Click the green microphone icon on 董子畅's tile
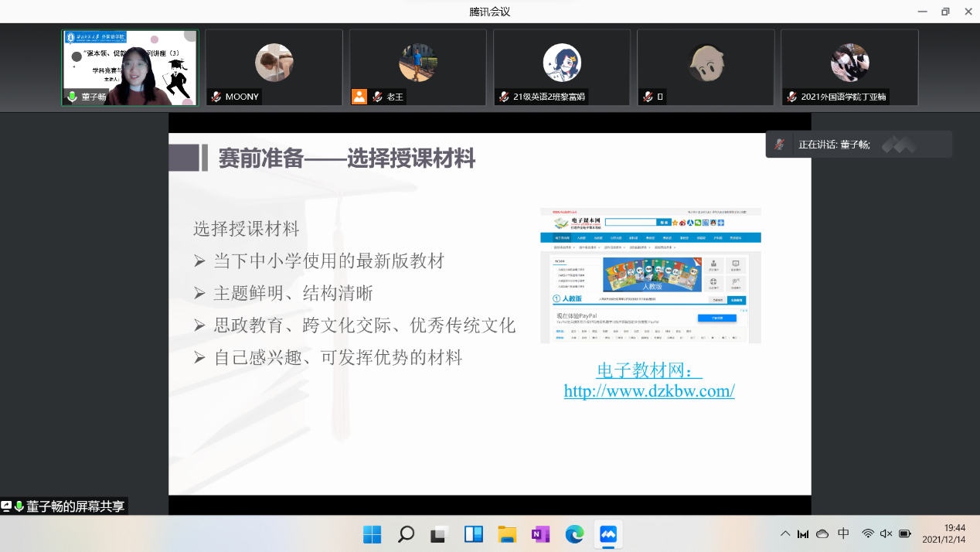 (x=72, y=97)
